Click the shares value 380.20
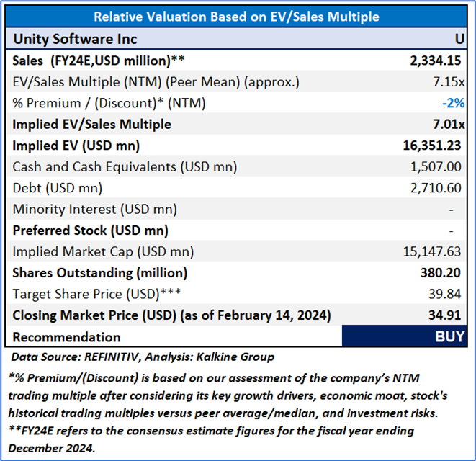Screen dimensions: 476x461 point(441,273)
